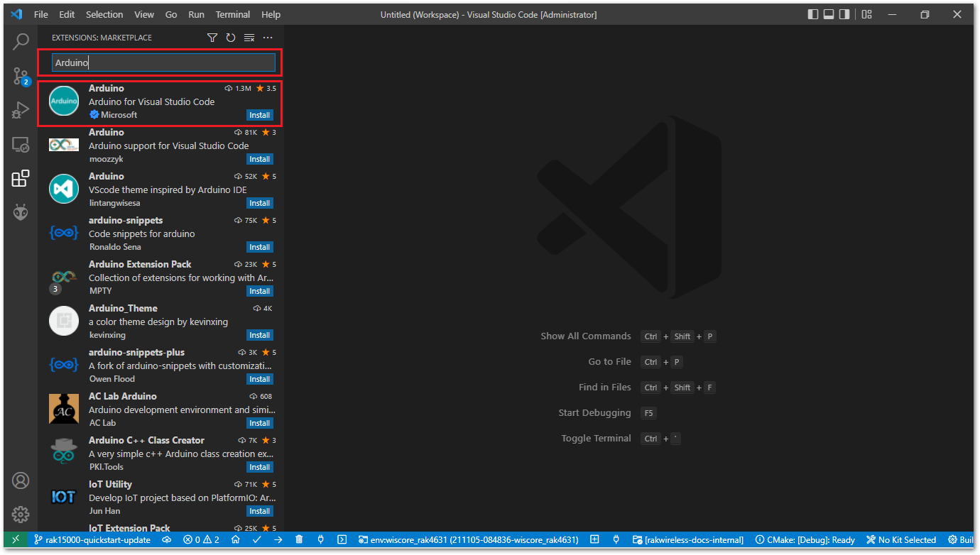Open errors and warnings count in status bar
This screenshot has width=980, height=555.
(202, 539)
